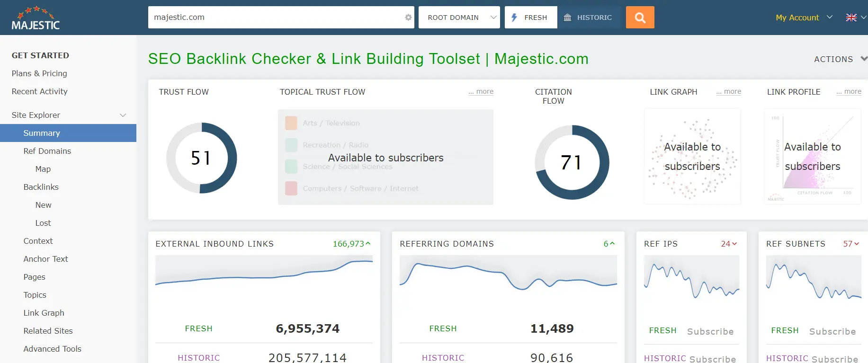Open the Actions dropdown
The width and height of the screenshot is (868, 363).
point(839,59)
